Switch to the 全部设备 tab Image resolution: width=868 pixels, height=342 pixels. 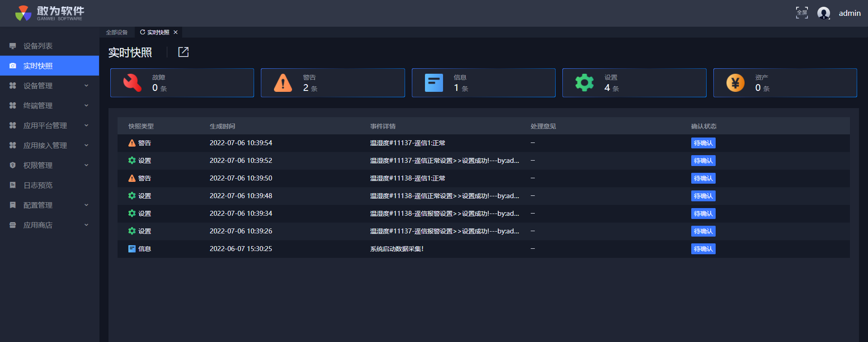(117, 32)
